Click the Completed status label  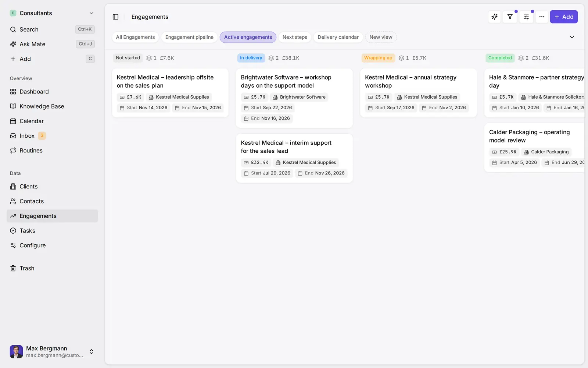pos(500,58)
